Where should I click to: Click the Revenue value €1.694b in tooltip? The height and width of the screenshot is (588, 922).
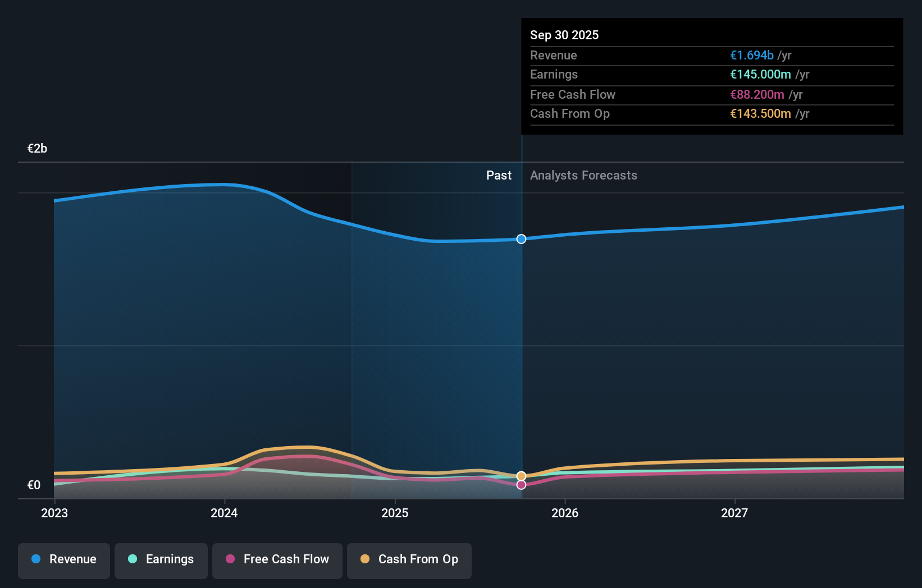[751, 55]
